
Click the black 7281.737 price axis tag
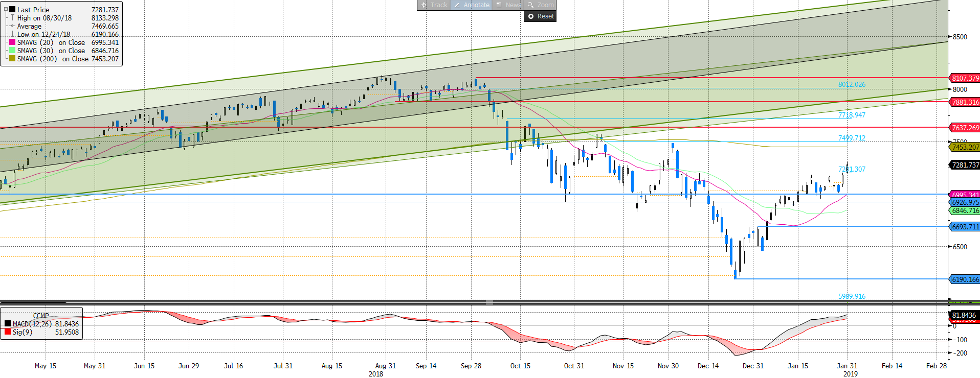pos(965,165)
